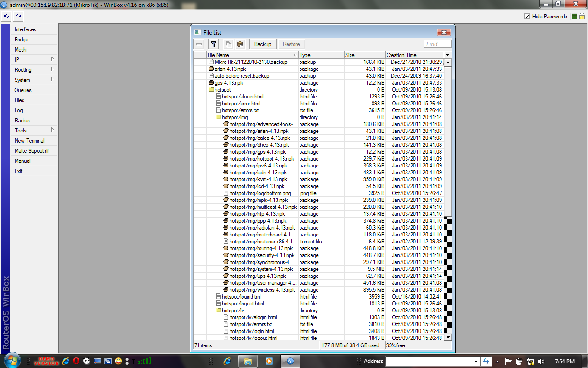Open the Bridge menu item
588x368 pixels.
[34, 40]
